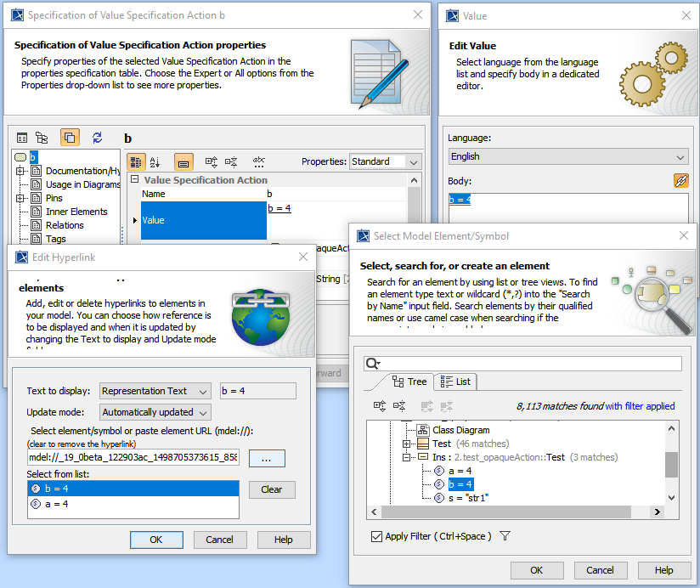
Task: Click expand all icon in Select Element tree
Action: click(378, 406)
